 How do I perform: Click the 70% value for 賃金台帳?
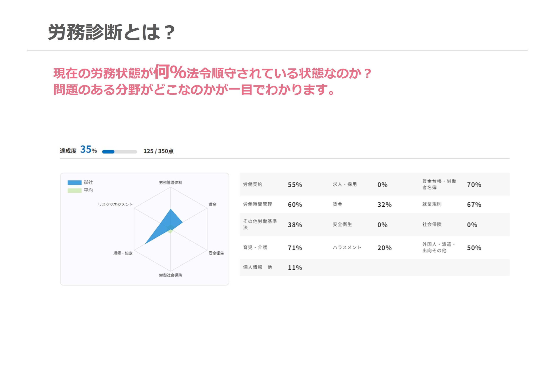click(x=474, y=185)
